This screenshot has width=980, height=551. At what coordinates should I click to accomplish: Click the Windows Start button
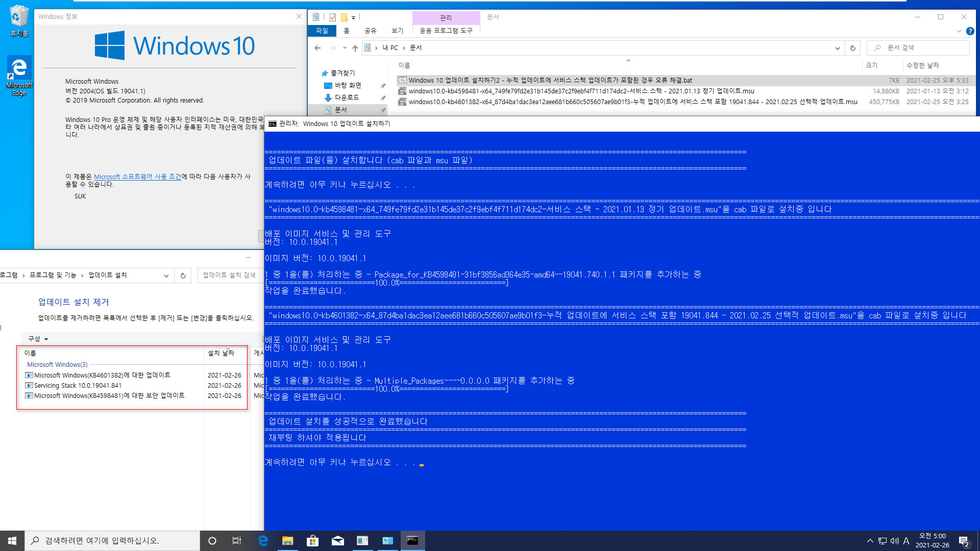pyautogui.click(x=12, y=541)
